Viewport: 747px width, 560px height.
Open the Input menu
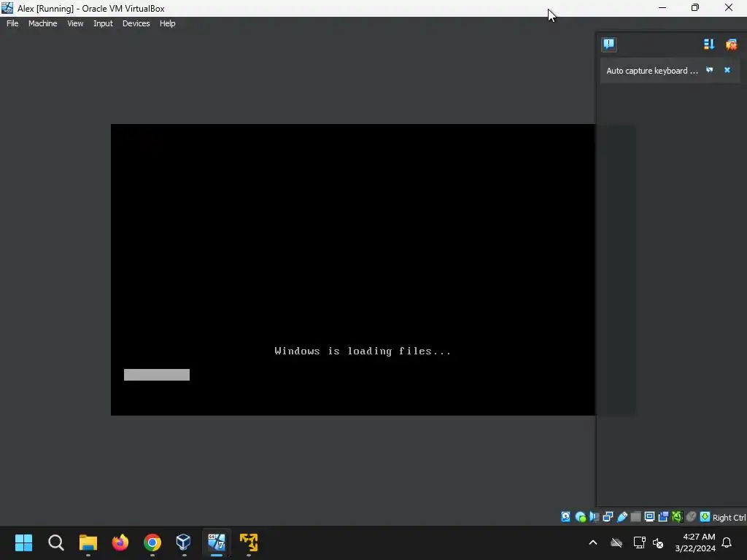(103, 23)
